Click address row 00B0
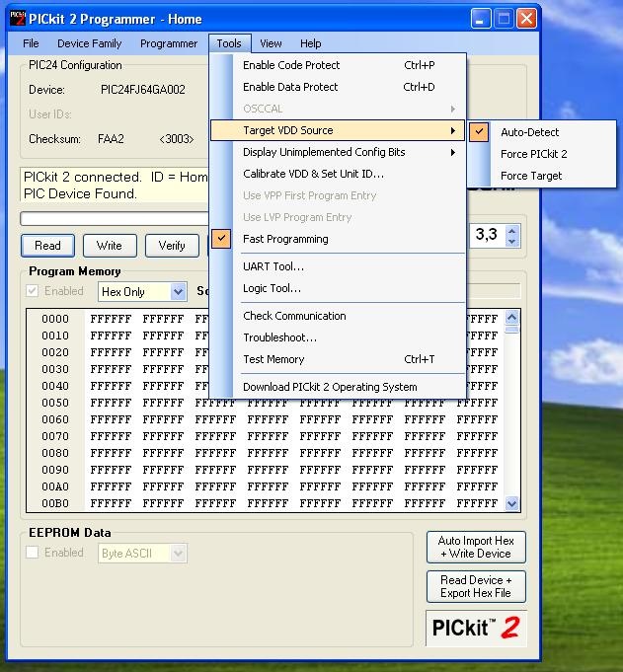Viewport: 623px width, 672px height. point(55,503)
